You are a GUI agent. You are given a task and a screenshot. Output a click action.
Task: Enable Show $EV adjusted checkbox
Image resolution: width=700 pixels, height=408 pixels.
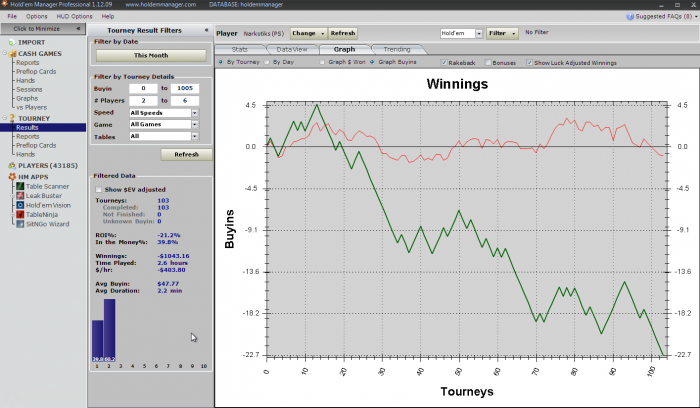[99, 190]
